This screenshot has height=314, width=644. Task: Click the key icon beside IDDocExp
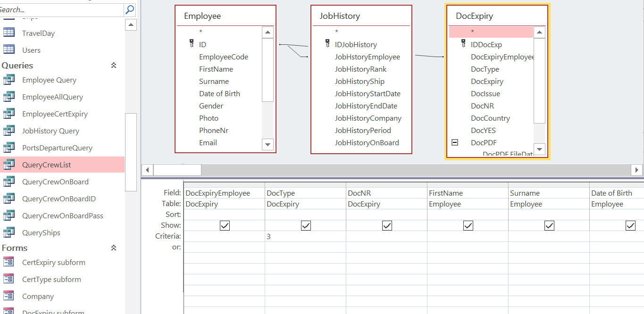coord(463,44)
